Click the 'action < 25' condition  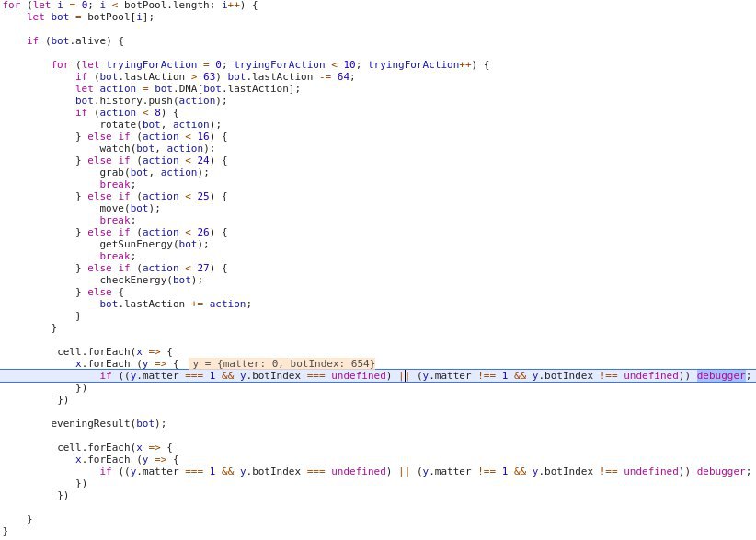point(176,196)
